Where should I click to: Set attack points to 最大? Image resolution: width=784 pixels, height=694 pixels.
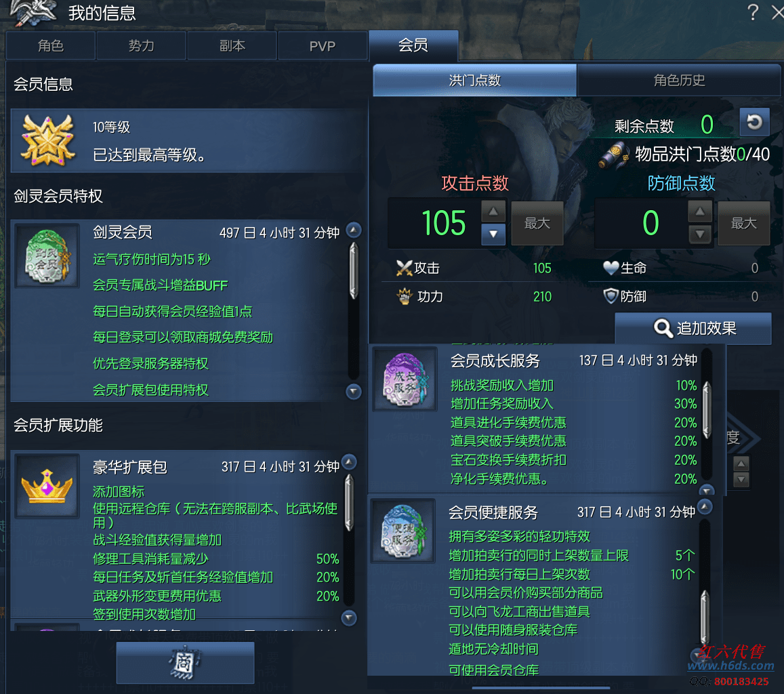click(x=537, y=223)
